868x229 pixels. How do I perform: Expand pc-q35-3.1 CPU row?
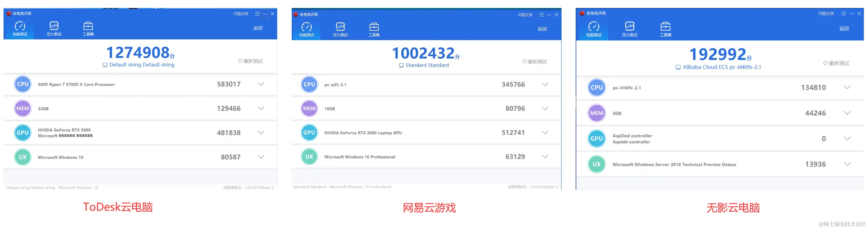pos(545,84)
